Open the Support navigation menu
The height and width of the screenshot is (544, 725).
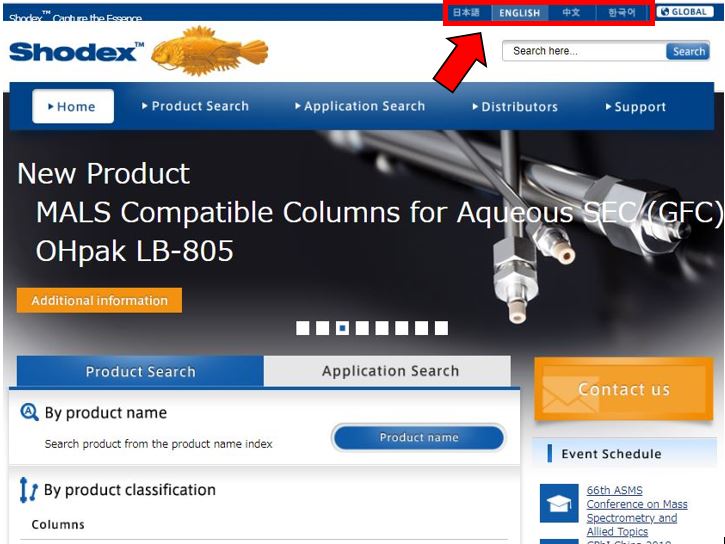pos(636,107)
